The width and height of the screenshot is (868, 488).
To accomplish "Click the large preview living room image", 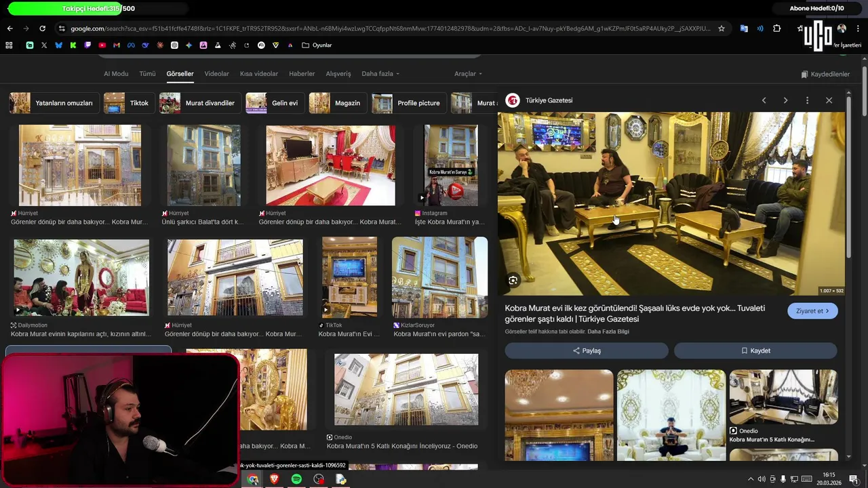I will [671, 203].
